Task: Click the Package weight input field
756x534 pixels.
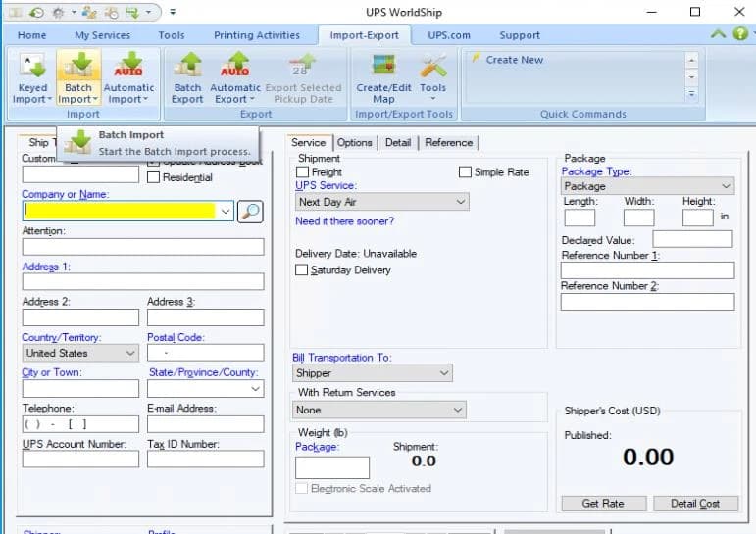Action: tap(332, 467)
